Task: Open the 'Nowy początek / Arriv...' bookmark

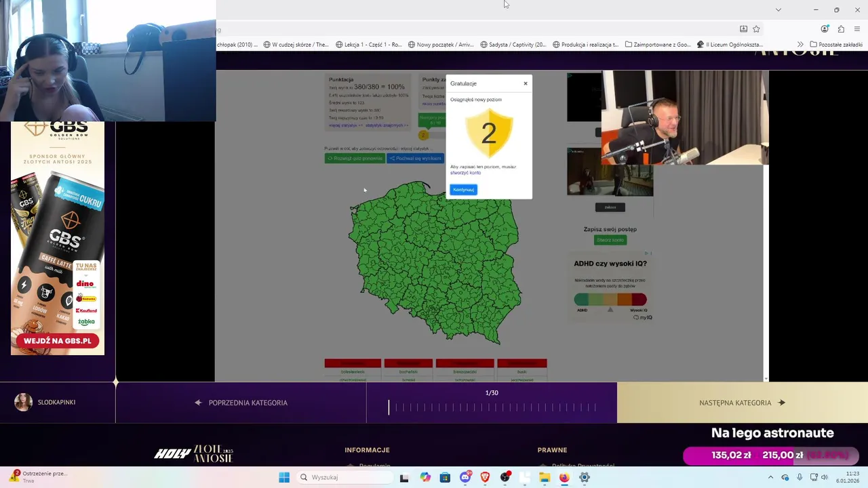Action: coord(441,45)
